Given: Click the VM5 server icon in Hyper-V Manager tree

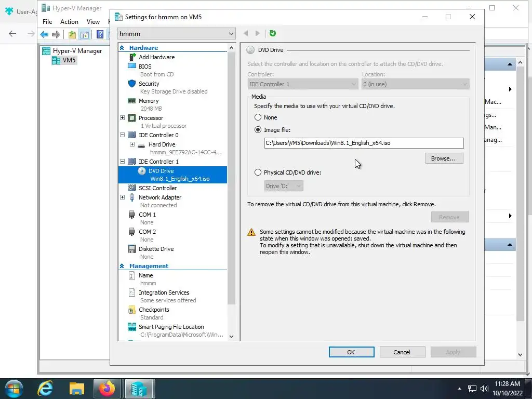Looking at the screenshot, I should coord(56,60).
